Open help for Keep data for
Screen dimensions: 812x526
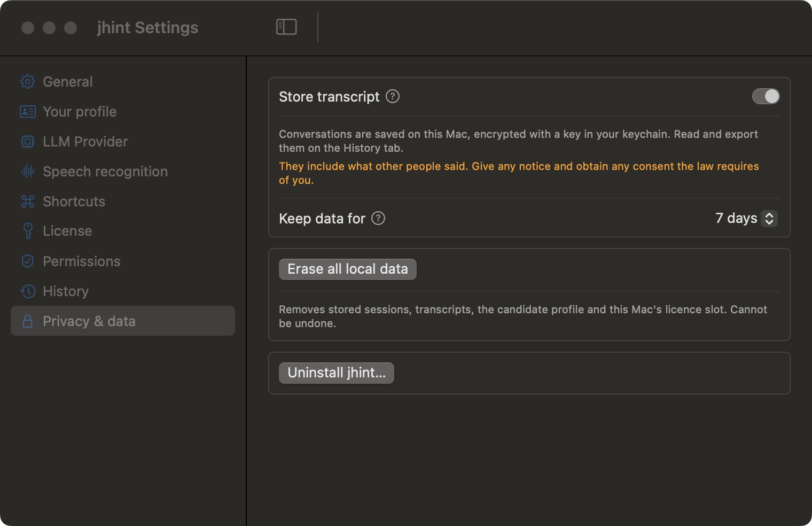pos(378,218)
